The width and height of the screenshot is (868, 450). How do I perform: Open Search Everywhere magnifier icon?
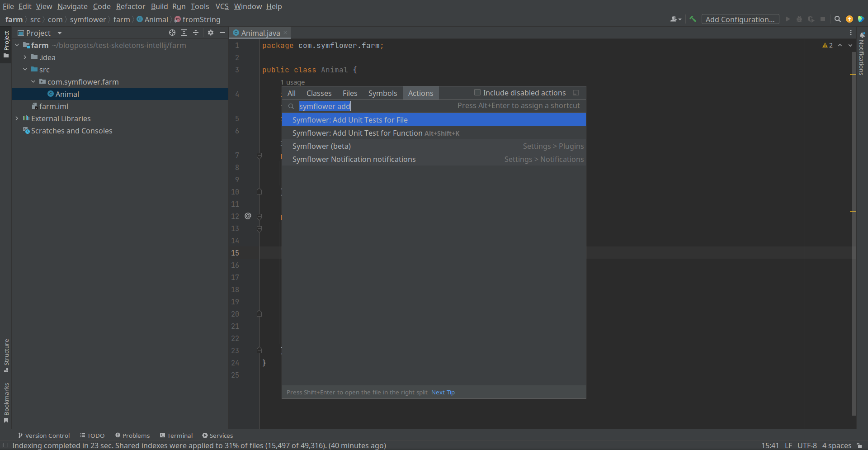(838, 19)
